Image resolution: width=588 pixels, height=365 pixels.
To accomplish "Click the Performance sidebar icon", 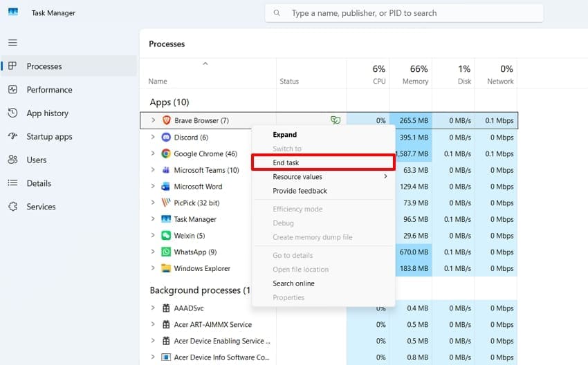I will [12, 90].
